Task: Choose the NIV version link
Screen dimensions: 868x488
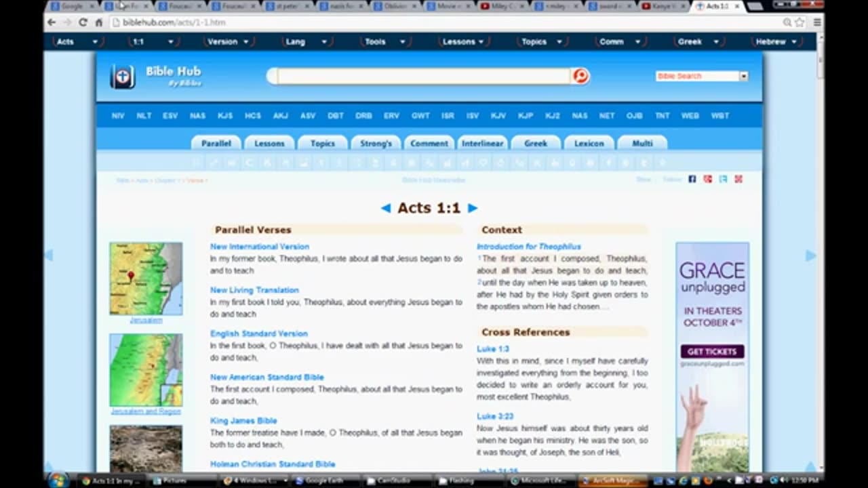Action: (118, 116)
